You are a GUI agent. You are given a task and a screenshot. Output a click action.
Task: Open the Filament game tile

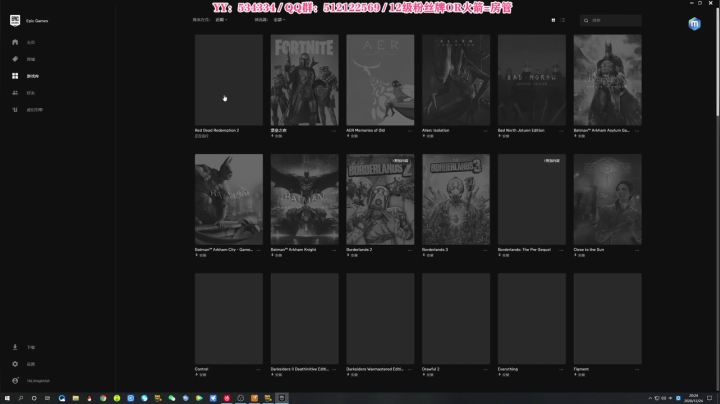coord(608,319)
